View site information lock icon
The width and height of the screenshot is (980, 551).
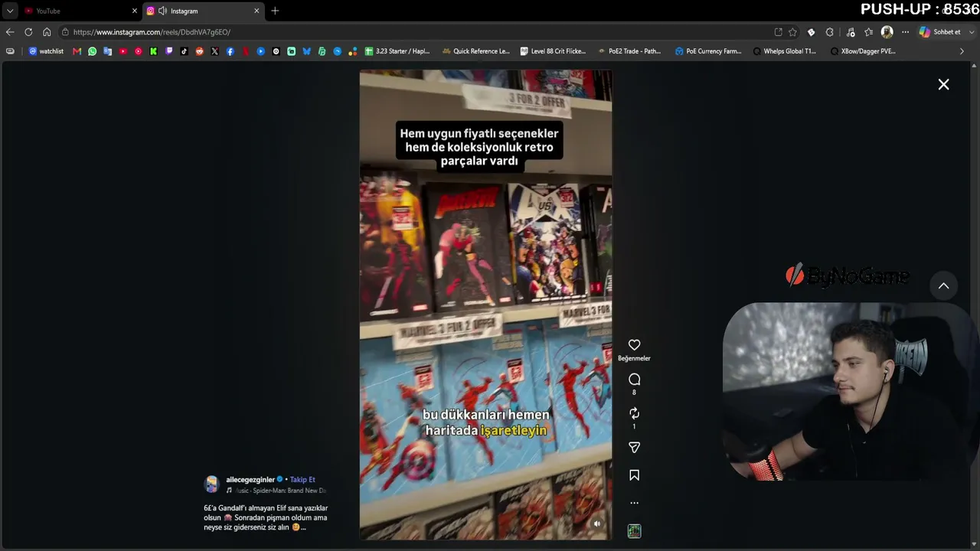pos(66,32)
